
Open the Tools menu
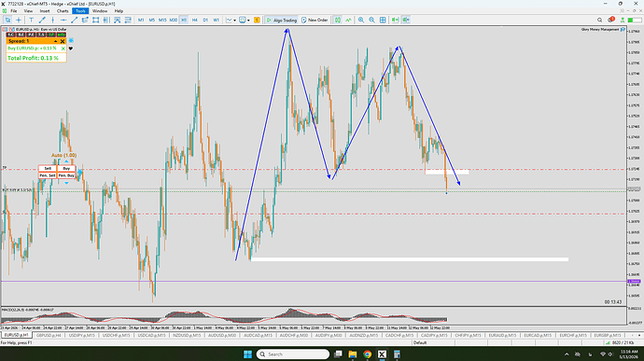point(80,11)
